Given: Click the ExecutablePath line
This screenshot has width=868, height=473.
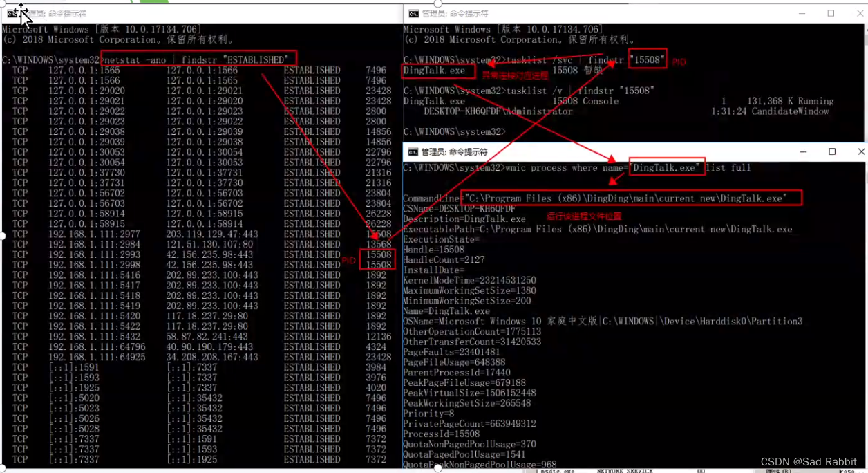Looking at the screenshot, I should point(598,229).
